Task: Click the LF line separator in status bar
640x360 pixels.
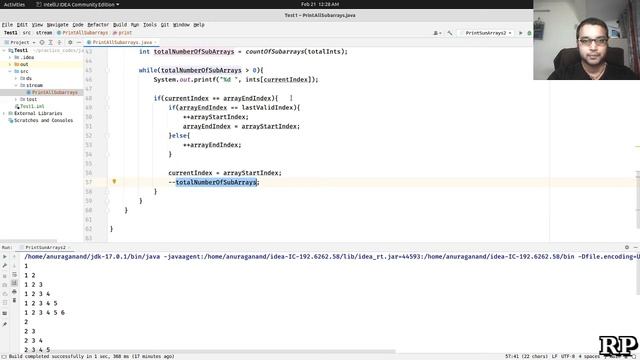Action: pyautogui.click(x=554, y=356)
